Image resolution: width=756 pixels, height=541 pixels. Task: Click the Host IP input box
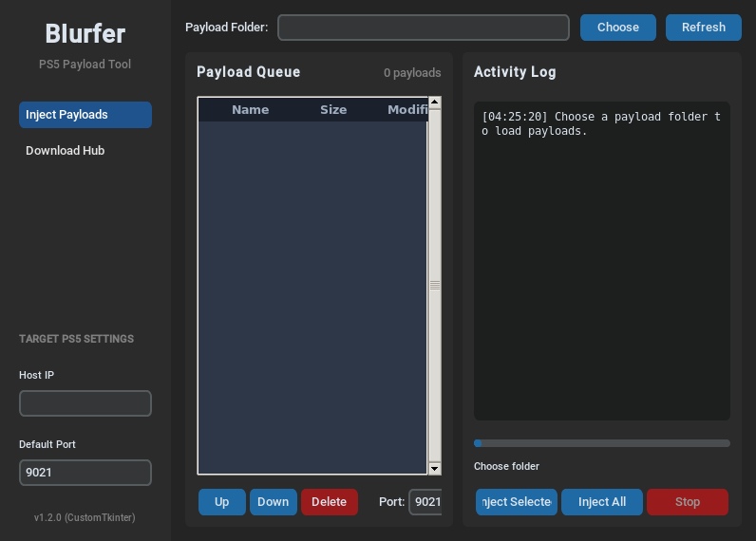tap(85, 403)
